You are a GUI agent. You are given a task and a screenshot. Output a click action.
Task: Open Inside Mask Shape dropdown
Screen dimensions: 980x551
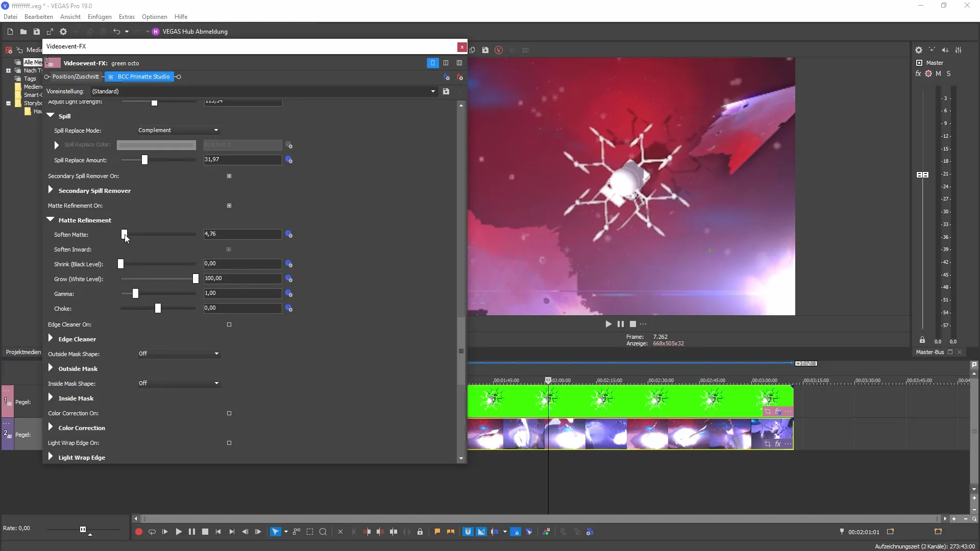[178, 383]
